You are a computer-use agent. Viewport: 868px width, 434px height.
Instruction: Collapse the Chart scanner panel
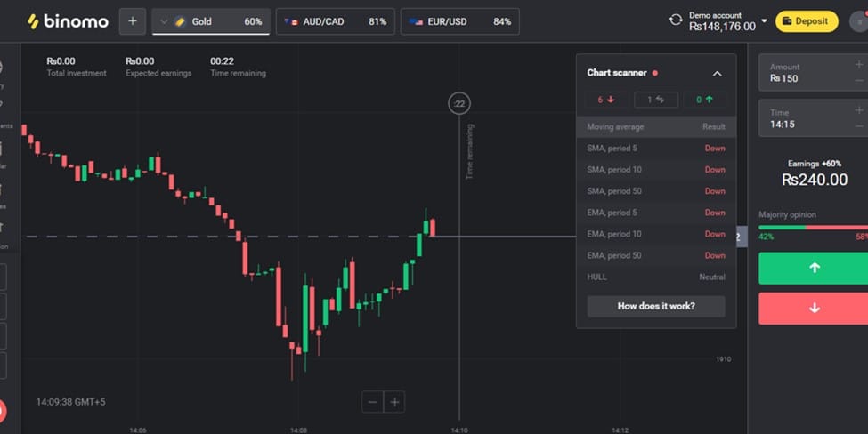717,74
